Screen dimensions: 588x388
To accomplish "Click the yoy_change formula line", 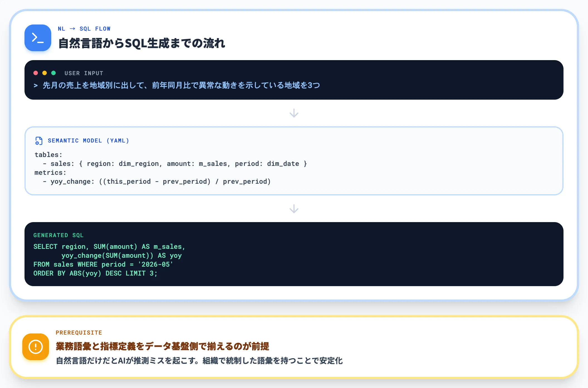I will (x=157, y=181).
